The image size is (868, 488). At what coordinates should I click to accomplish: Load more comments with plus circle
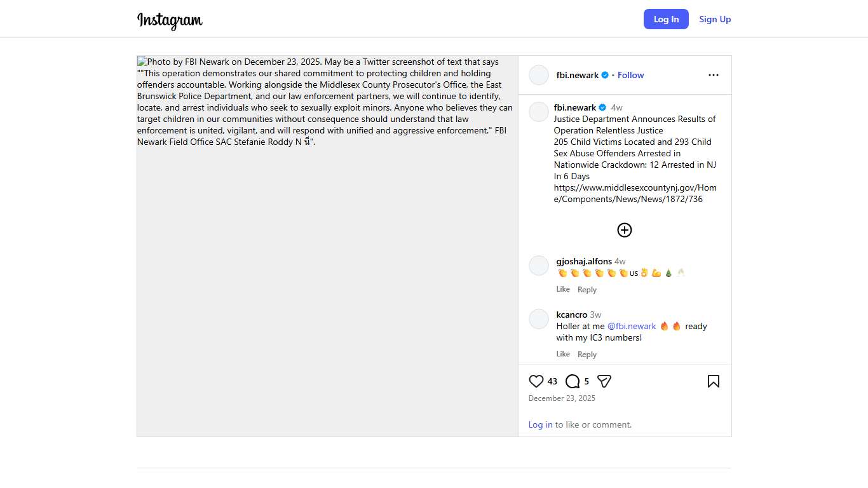coord(625,230)
